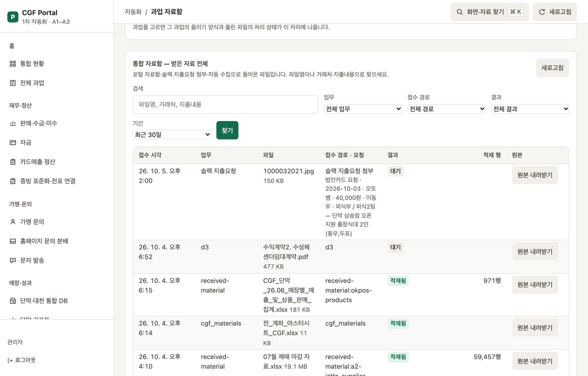Open the 최근 30일 period dropdown
The width and height of the screenshot is (588, 376).
click(x=171, y=135)
